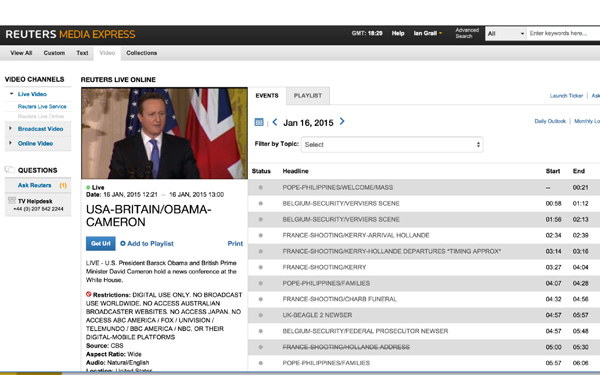This screenshot has width=600, height=375.
Task: Click status dot for FEDERAL PROSECUTOR NEWSER row
Action: (261, 331)
